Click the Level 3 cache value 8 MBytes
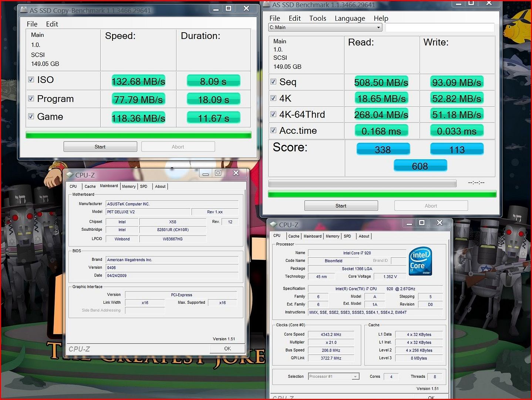 [419, 358]
